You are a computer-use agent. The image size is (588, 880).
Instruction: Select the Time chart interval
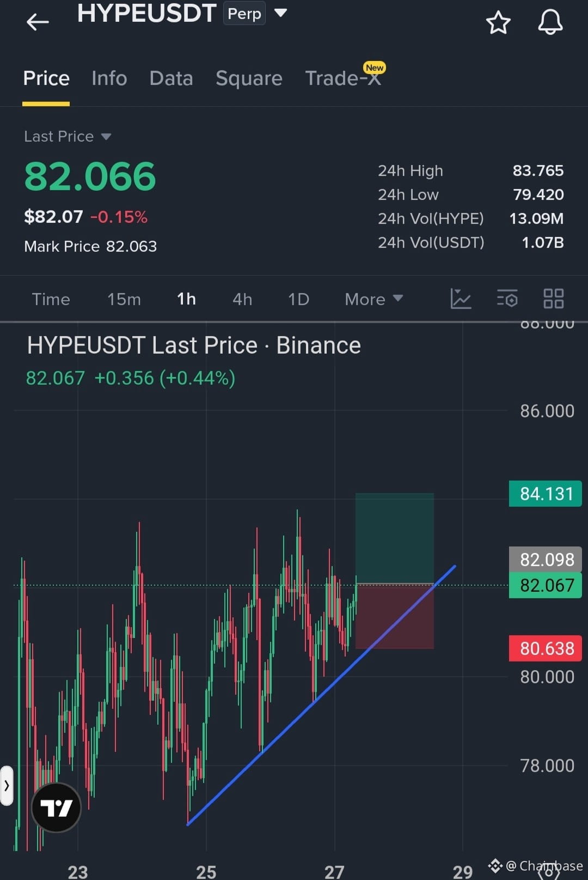pyautogui.click(x=51, y=299)
